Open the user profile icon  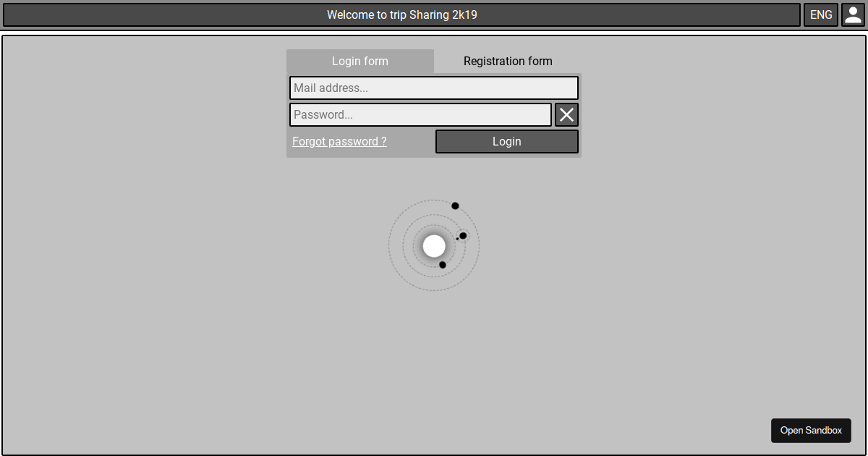coord(854,15)
